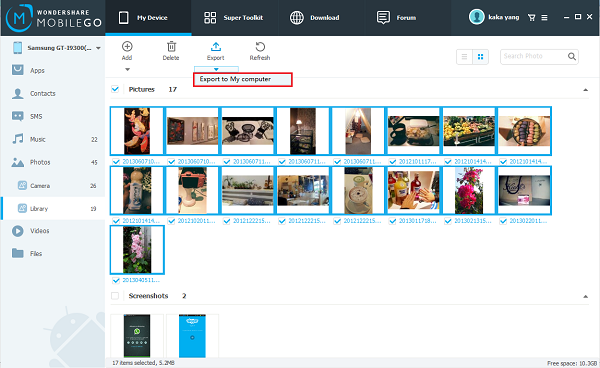Expand the Export dropdown arrow
Viewport: 600px width, 368px height.
216,69
